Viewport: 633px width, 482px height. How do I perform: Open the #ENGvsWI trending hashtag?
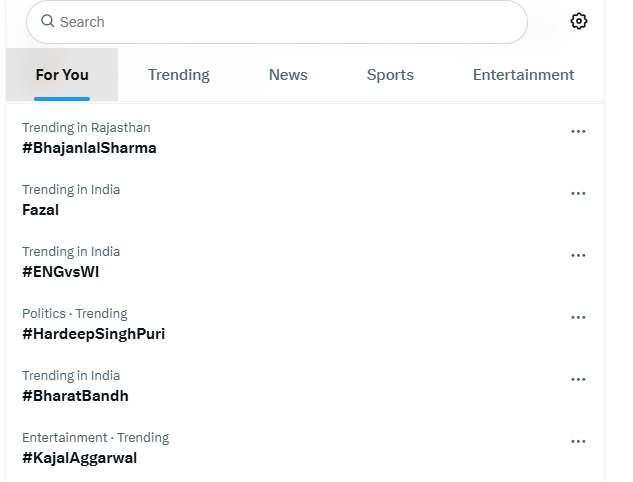(x=61, y=272)
